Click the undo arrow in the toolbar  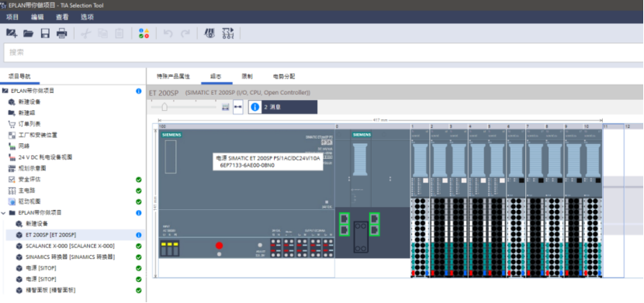pos(168,33)
